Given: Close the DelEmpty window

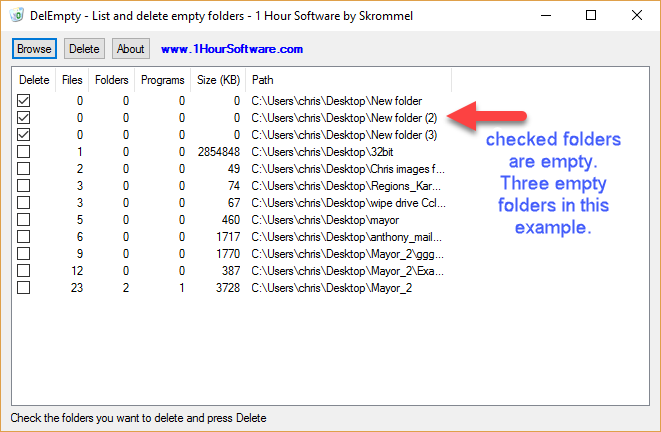Looking at the screenshot, I should (637, 16).
